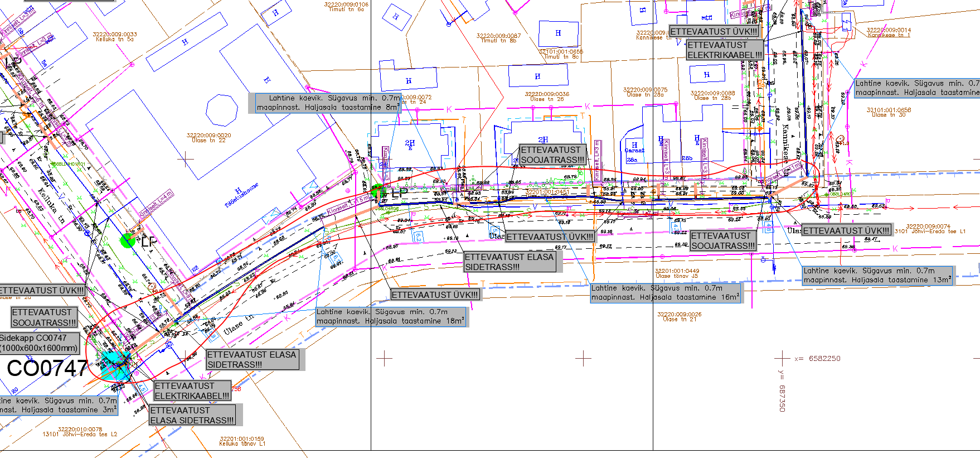Click cadastral label '32220:009:0075 Ülase tn 26a'
Screen dimensions: 980x458
(645, 92)
